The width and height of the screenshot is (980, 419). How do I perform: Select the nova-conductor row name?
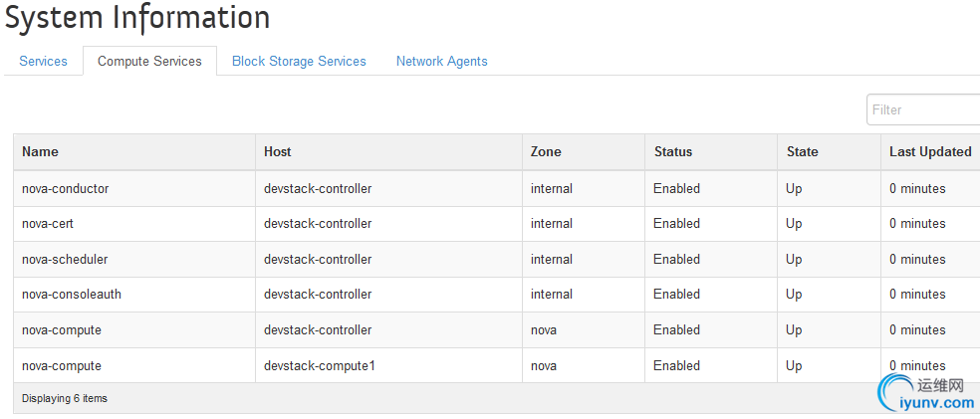tap(65, 188)
